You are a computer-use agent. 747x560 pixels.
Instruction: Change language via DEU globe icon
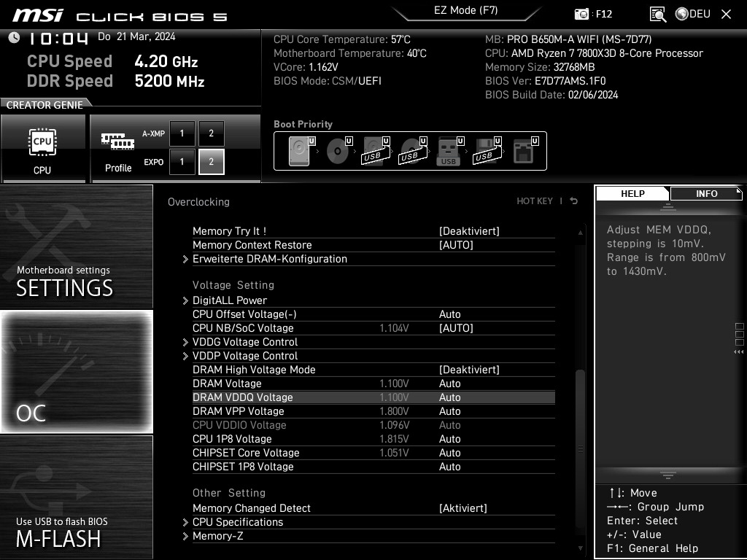[693, 15]
